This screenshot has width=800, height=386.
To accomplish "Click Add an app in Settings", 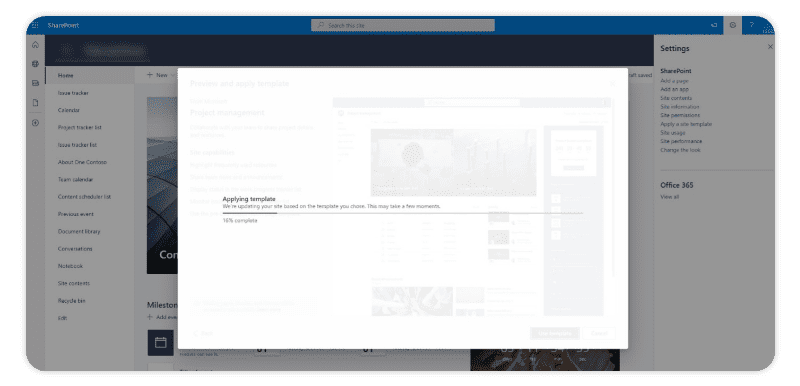I will click(x=674, y=89).
